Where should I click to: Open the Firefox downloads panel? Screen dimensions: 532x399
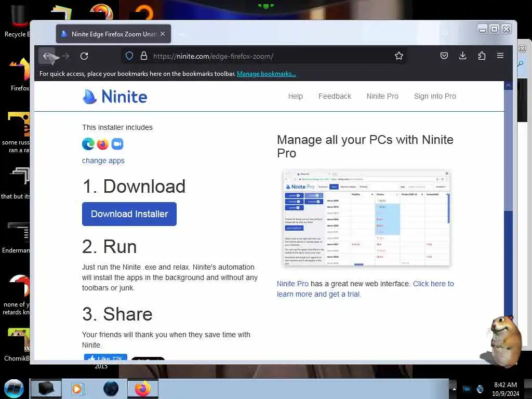coord(462,56)
